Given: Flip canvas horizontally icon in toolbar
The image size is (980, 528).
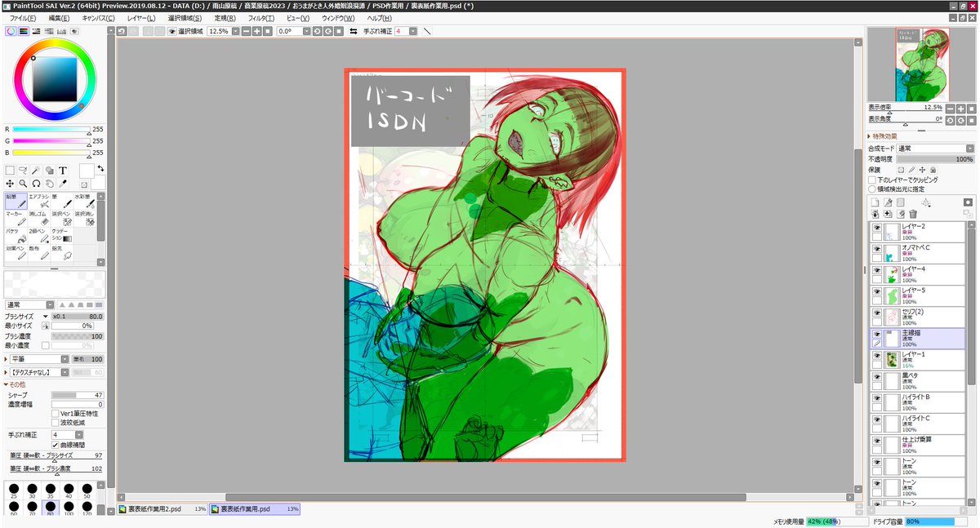Looking at the screenshot, I should coord(353,31).
